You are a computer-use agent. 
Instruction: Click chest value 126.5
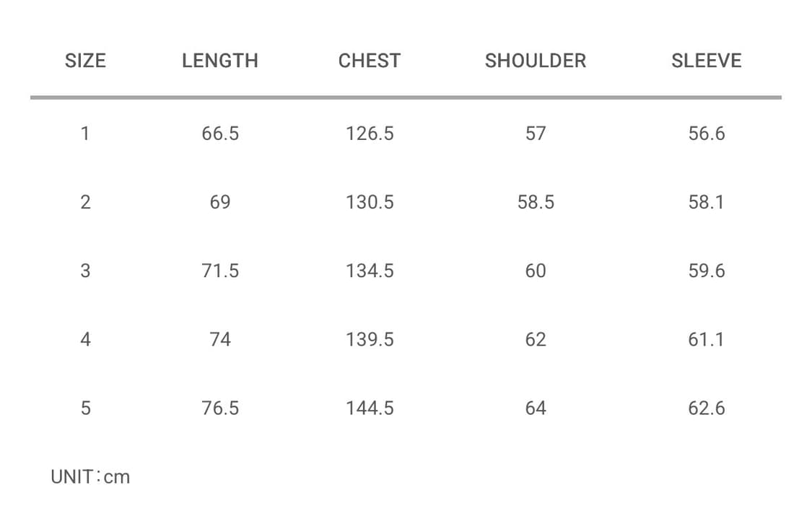click(x=370, y=134)
